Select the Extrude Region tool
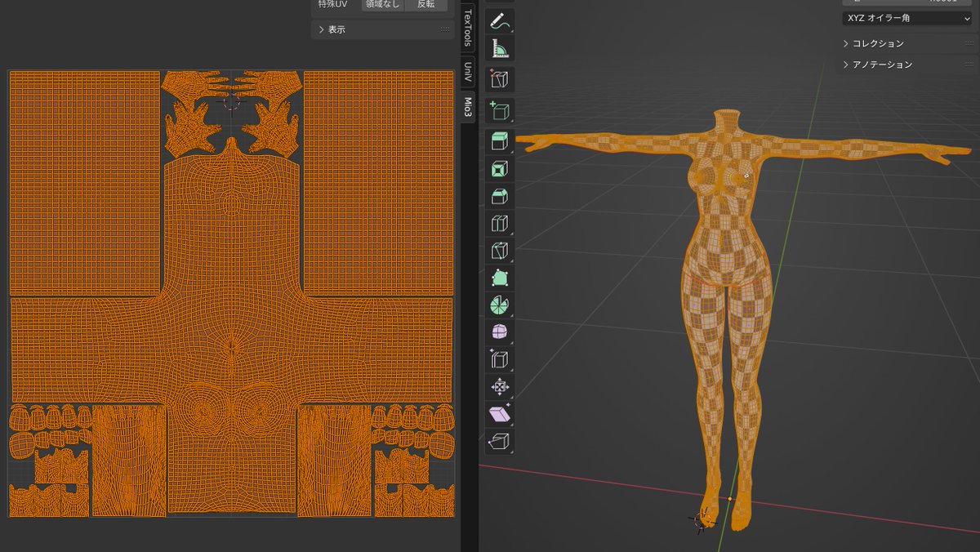This screenshot has height=552, width=980. click(x=500, y=141)
